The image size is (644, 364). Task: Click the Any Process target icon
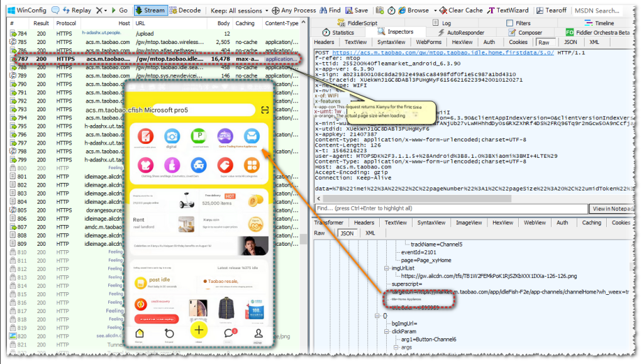click(275, 11)
